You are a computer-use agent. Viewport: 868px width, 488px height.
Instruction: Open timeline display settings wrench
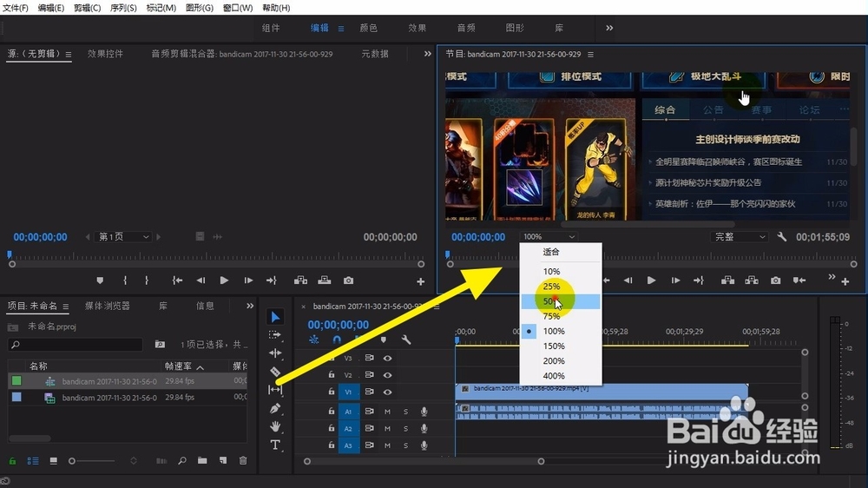tap(405, 340)
